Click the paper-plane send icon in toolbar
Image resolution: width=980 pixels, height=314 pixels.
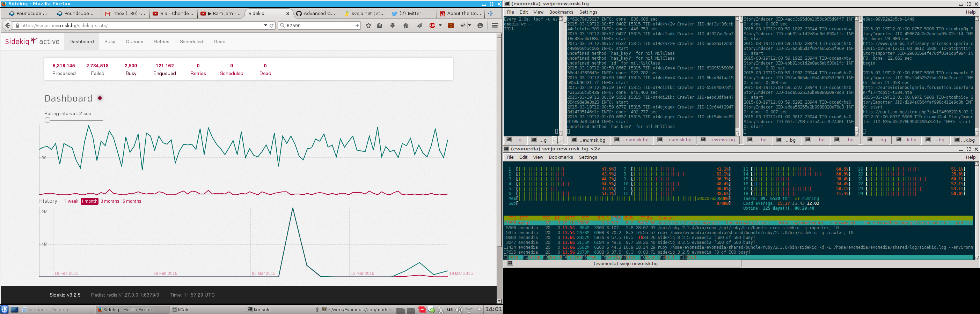pyautogui.click(x=419, y=25)
